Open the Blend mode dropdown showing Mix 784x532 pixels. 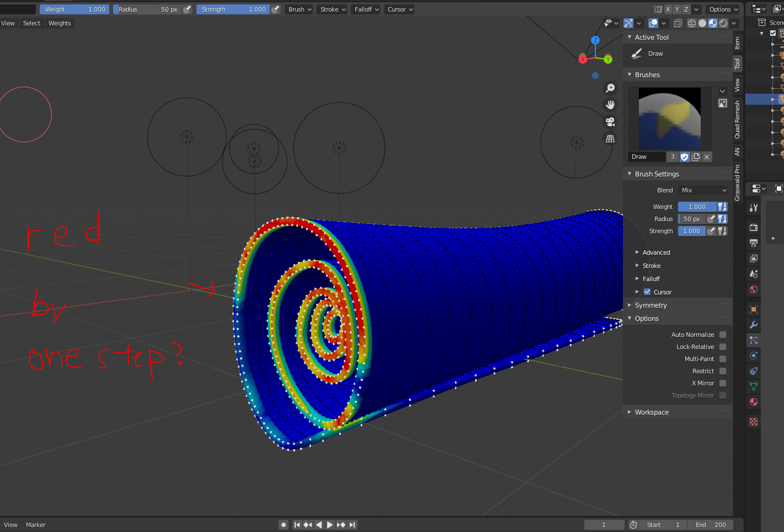(x=702, y=190)
